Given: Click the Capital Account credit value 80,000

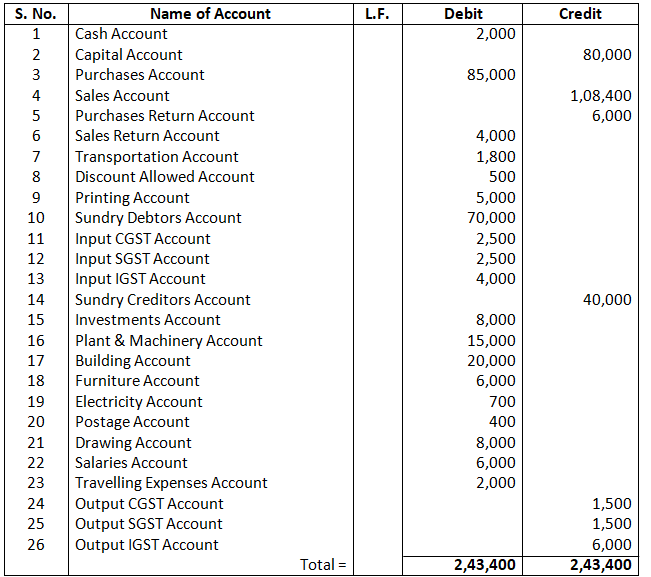Looking at the screenshot, I should [606, 55].
